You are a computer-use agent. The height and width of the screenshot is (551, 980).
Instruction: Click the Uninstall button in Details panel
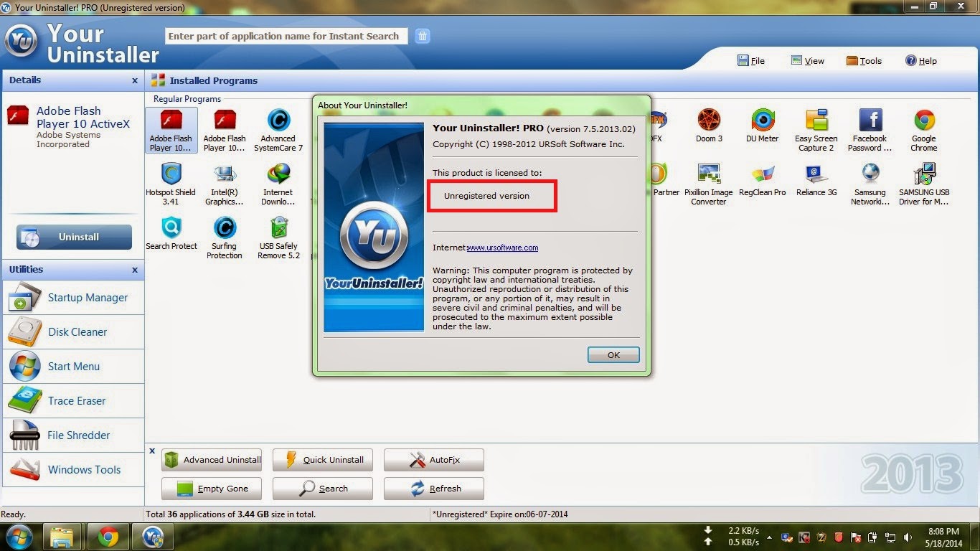pos(74,237)
